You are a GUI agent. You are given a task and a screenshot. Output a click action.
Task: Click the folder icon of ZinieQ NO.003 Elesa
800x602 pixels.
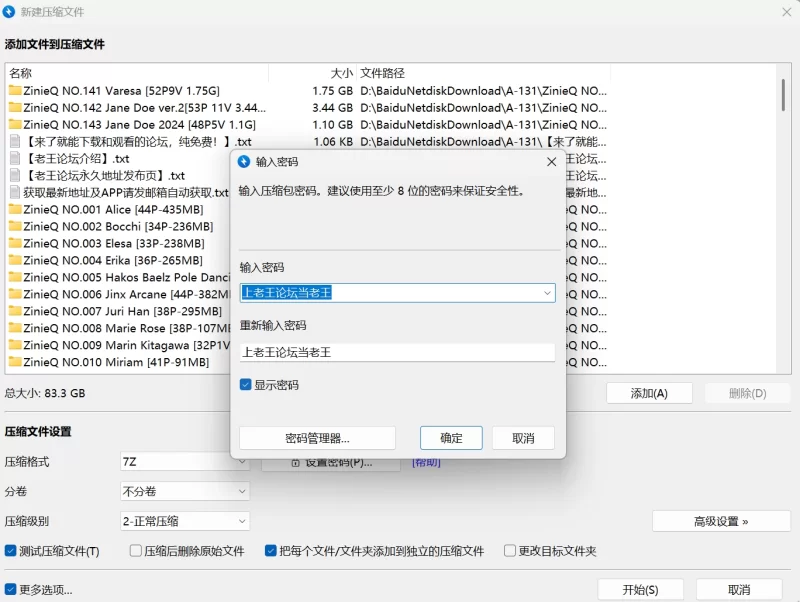pyautogui.click(x=15, y=243)
